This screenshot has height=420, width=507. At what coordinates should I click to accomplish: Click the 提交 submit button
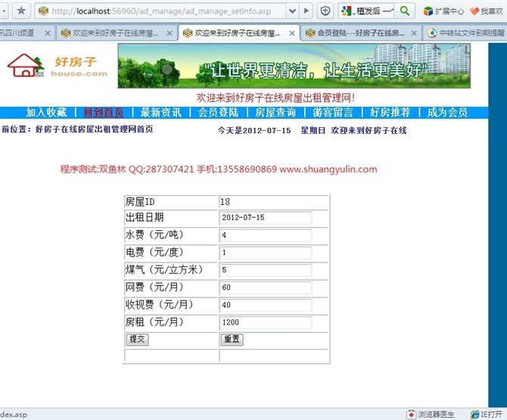coord(137,339)
